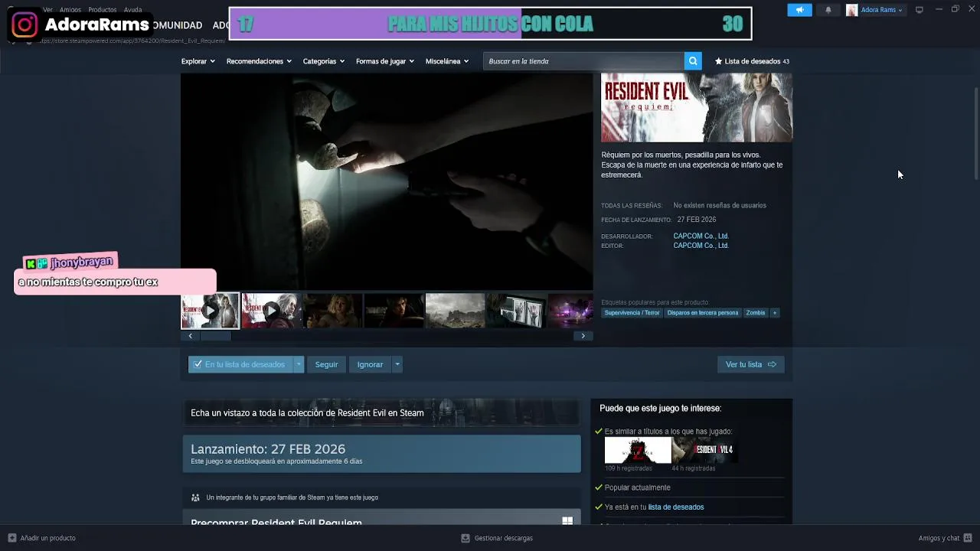The width and height of the screenshot is (980, 551).
Task: Expand the wishlist button dropdown arrow
Action: tap(299, 364)
